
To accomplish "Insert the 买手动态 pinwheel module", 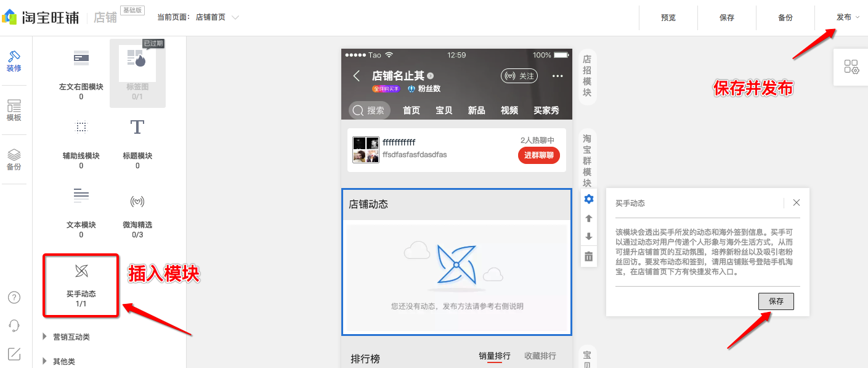I will pyautogui.click(x=81, y=271).
